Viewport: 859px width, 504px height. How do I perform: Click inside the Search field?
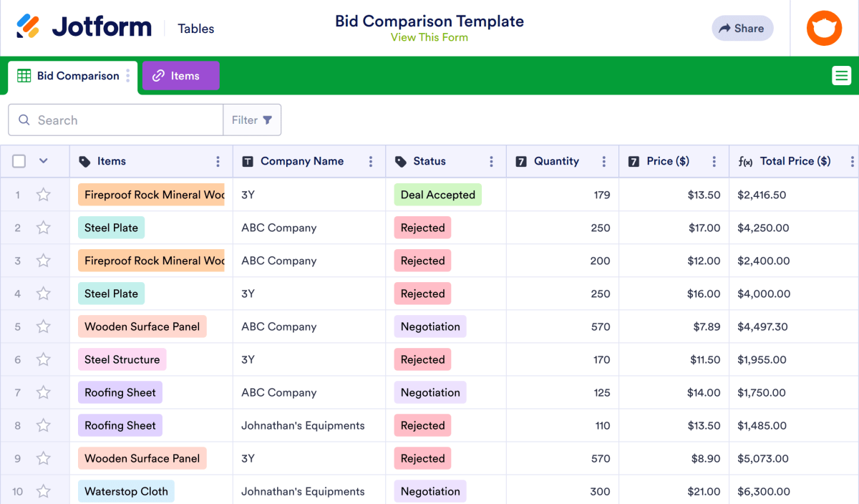(115, 120)
